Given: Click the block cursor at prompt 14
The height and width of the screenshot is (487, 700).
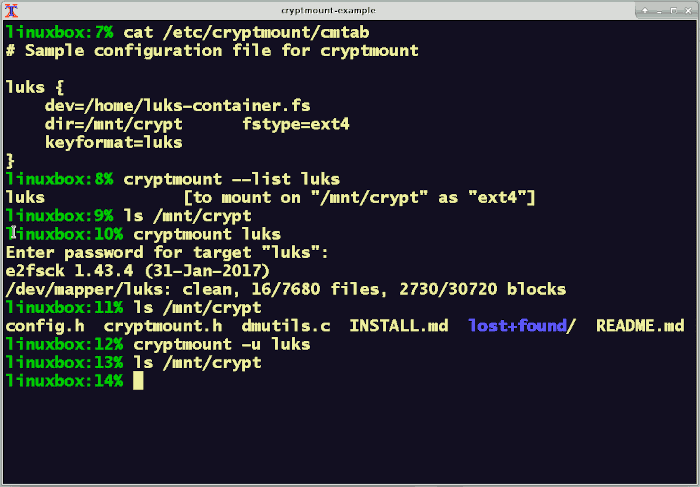Looking at the screenshot, I should (138, 381).
